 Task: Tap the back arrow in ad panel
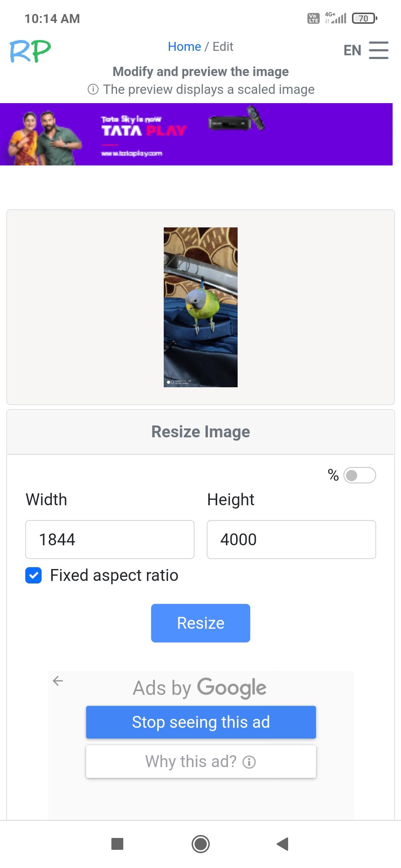point(58,681)
